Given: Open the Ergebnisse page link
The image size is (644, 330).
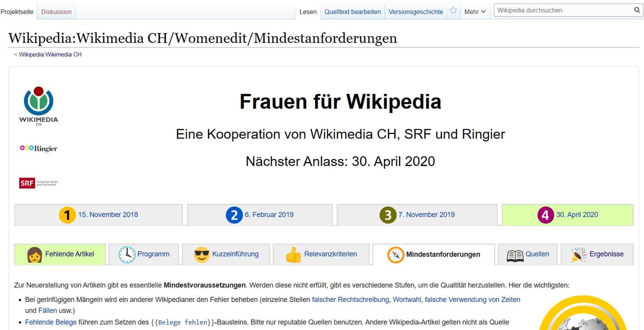Looking at the screenshot, I should tap(607, 254).
